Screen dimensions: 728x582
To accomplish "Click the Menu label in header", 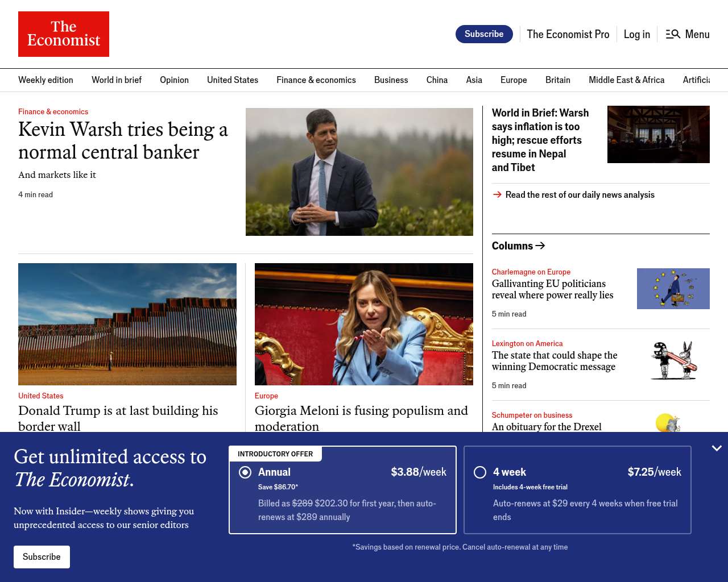I will pos(697,34).
